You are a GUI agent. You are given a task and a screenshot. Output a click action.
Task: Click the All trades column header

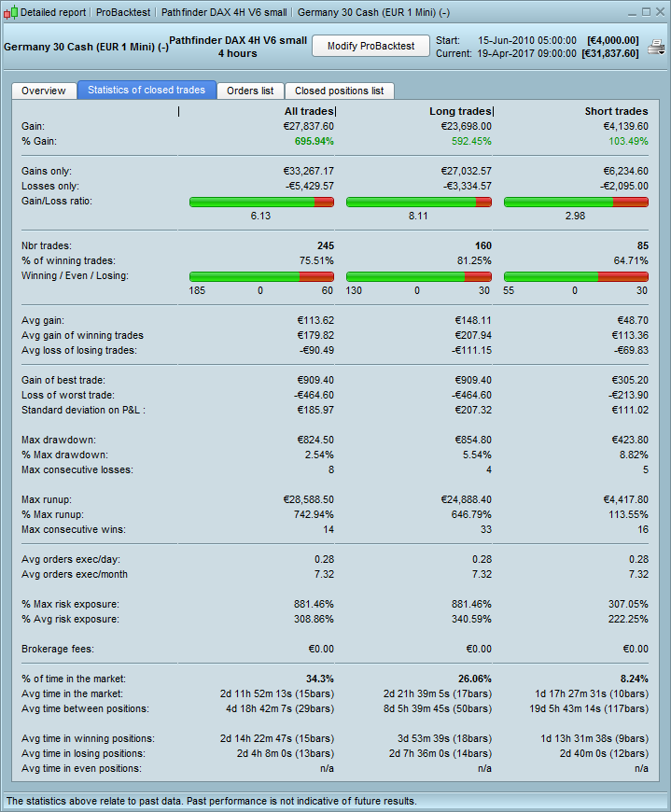tap(309, 111)
